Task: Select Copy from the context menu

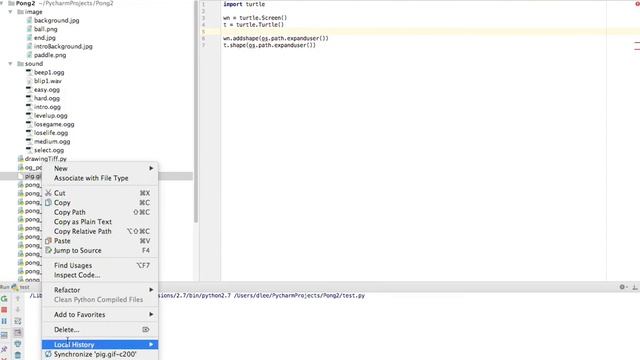Action: pos(100,203)
